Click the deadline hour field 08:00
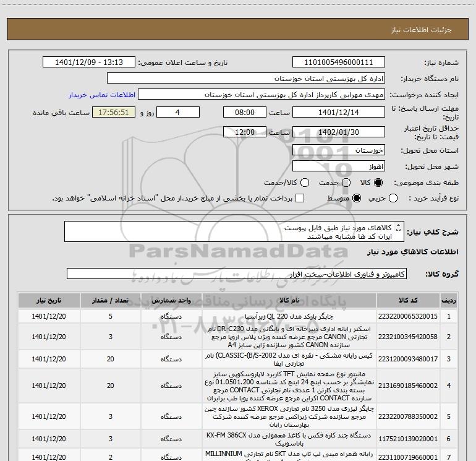 click(245, 113)
